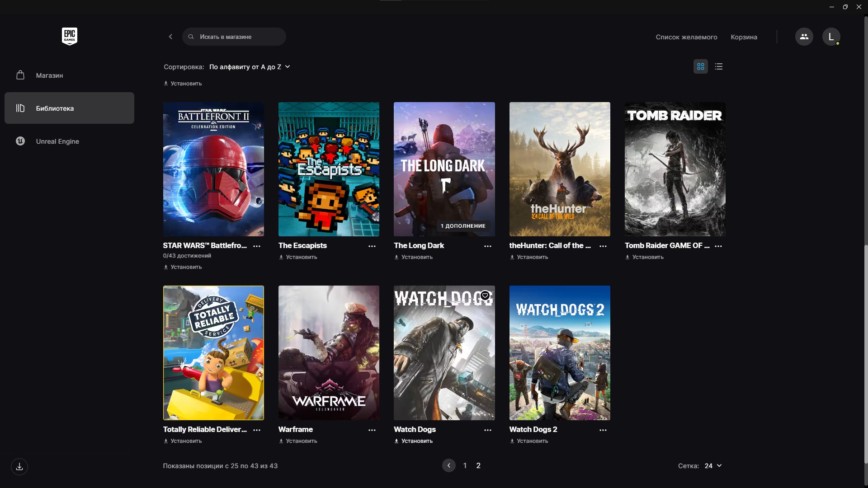Click the store search field

pyautogui.click(x=234, y=37)
